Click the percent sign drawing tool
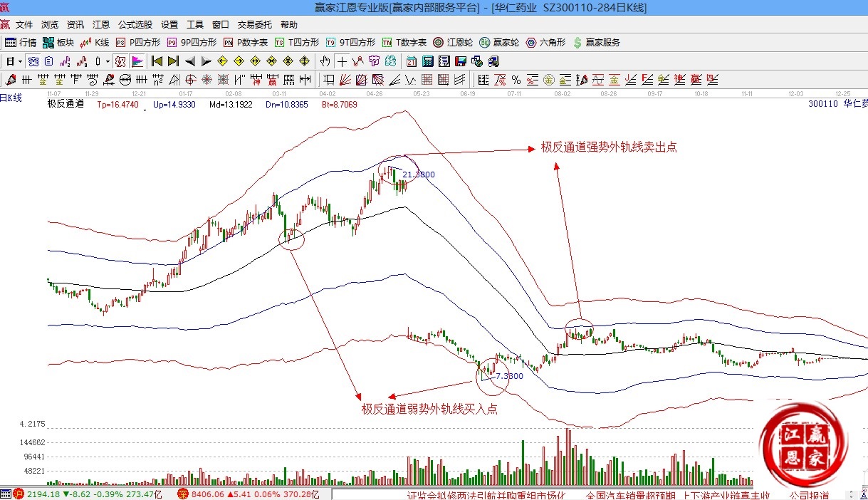 (x=516, y=79)
